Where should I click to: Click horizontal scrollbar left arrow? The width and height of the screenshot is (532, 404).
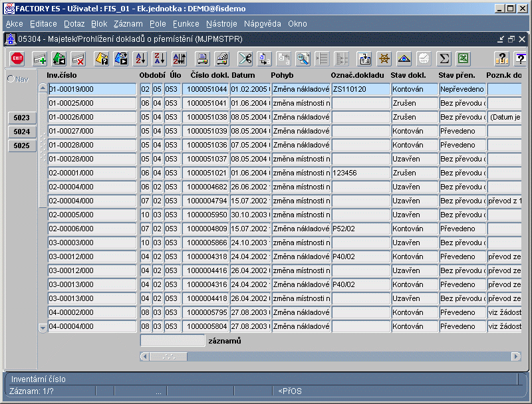145,357
